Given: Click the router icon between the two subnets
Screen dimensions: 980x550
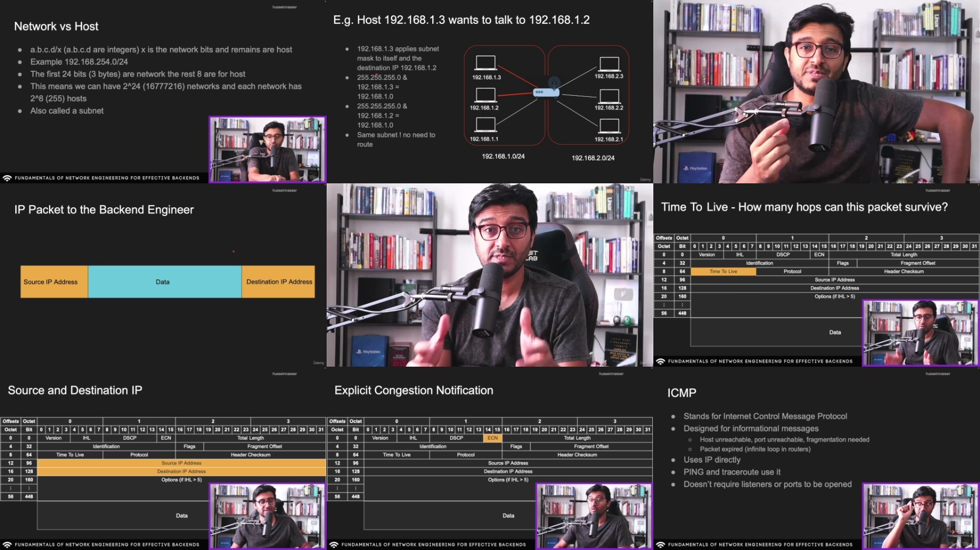Looking at the screenshot, I should pos(547,89).
